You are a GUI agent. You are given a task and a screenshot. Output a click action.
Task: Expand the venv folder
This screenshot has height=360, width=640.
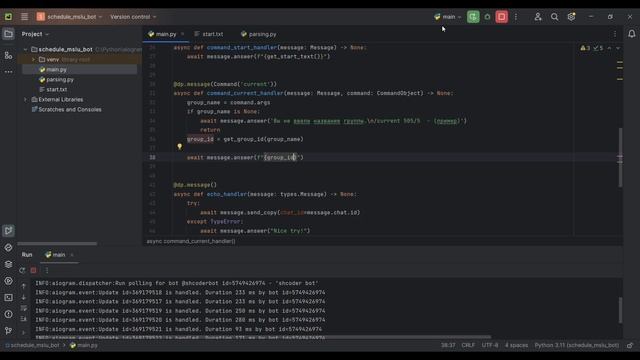tap(33, 60)
